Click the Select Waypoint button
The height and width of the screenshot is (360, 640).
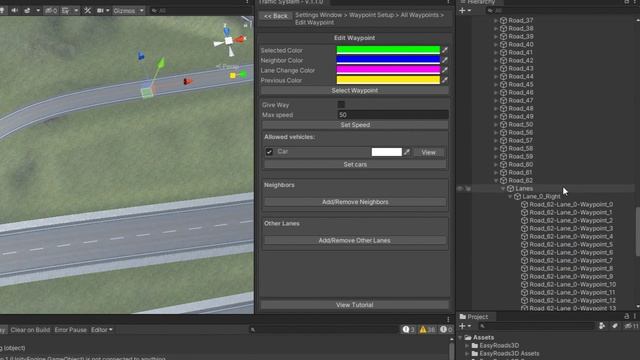pyautogui.click(x=354, y=90)
